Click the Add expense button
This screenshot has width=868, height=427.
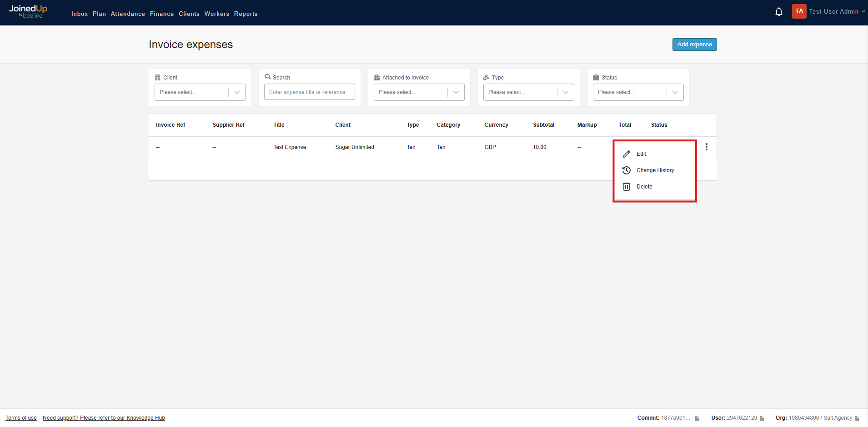coord(694,44)
